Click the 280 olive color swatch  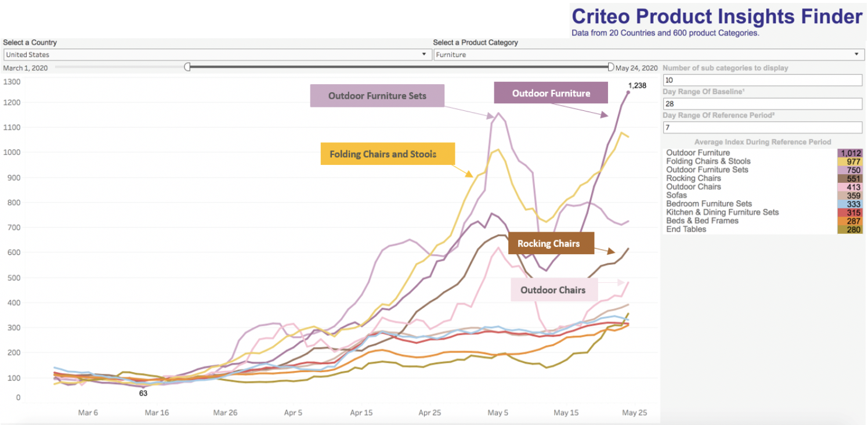(850, 229)
